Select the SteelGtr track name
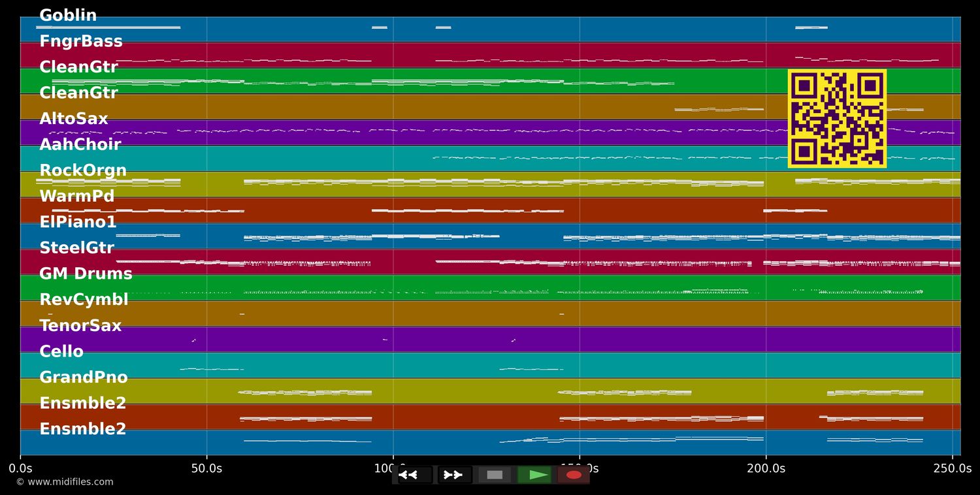 tap(76, 248)
